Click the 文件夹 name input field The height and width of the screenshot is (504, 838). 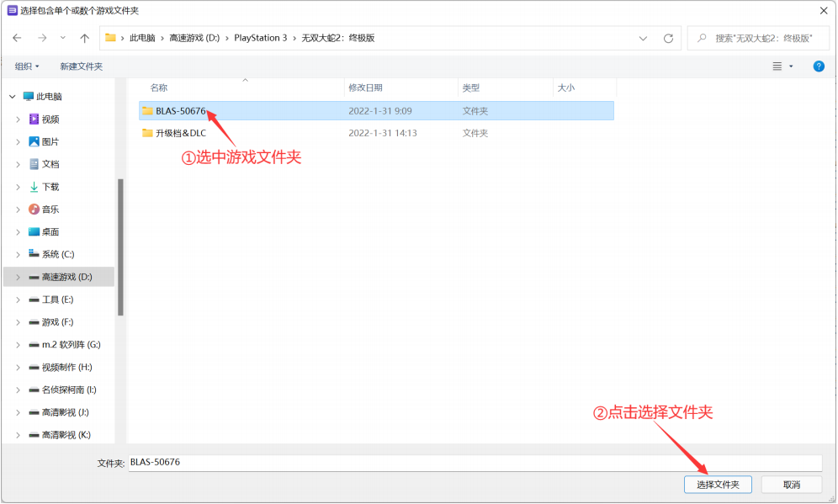[474, 463]
